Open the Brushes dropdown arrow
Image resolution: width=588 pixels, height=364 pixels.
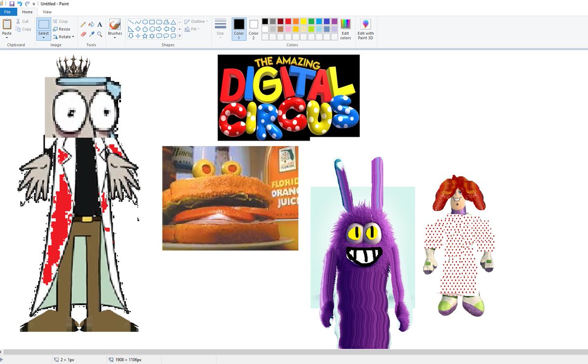pos(115,37)
